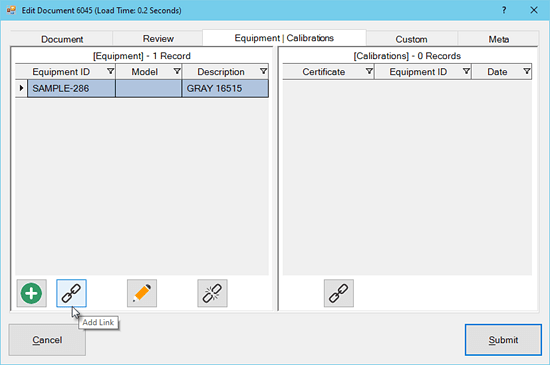Open the Date column filter dropdown
550x365 pixels.
click(526, 72)
